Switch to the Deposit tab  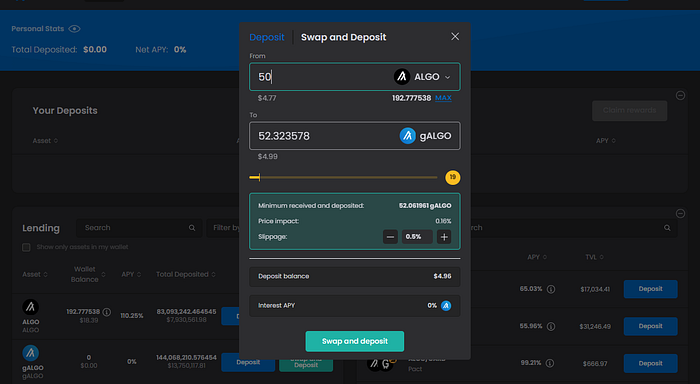267,37
